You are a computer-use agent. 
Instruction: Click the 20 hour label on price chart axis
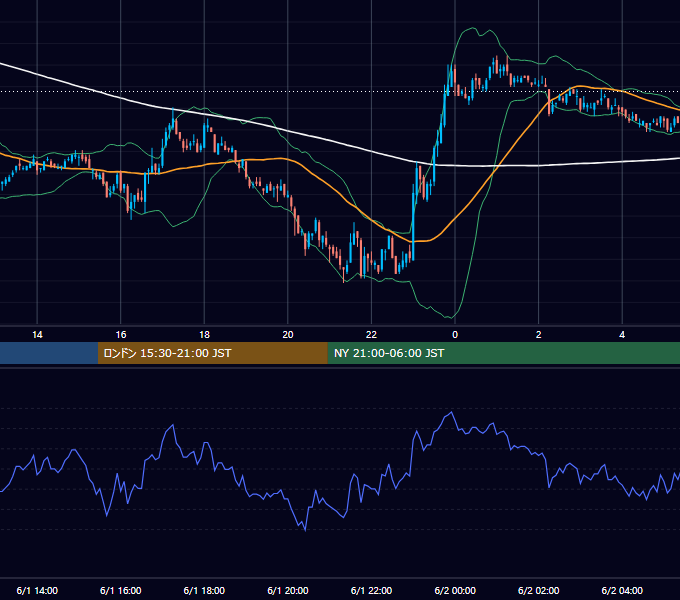click(288, 335)
